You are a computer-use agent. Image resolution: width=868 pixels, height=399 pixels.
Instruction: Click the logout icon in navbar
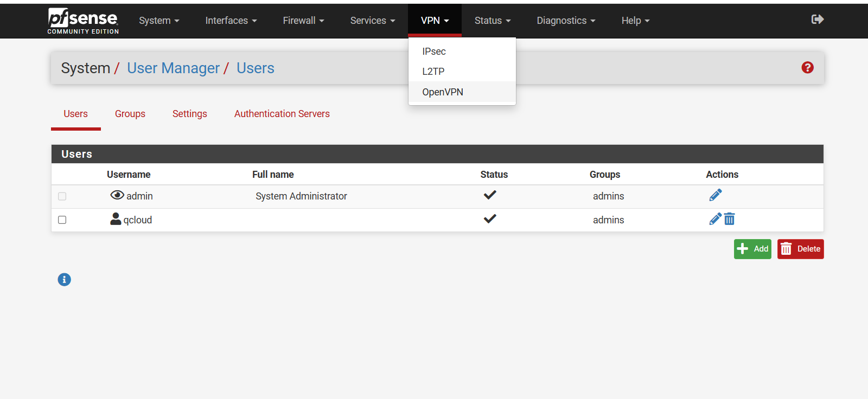tap(818, 20)
